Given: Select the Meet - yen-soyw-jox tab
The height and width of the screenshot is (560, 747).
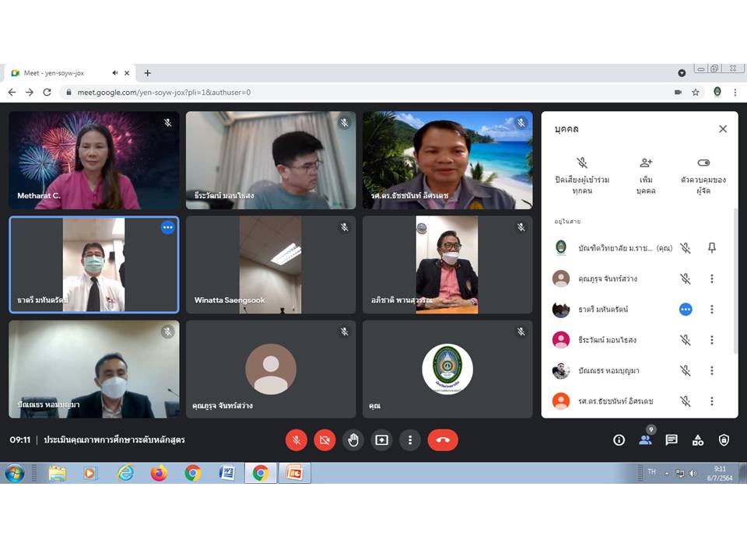Looking at the screenshot, I should [x=69, y=73].
